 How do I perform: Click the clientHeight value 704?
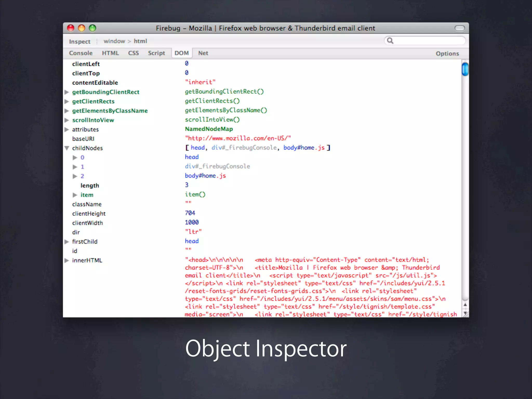point(190,213)
